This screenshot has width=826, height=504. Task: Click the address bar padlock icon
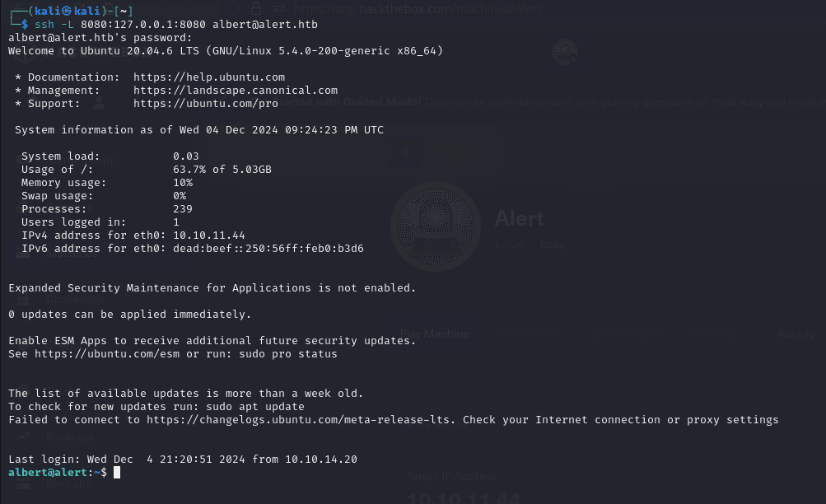pyautogui.click(x=256, y=9)
